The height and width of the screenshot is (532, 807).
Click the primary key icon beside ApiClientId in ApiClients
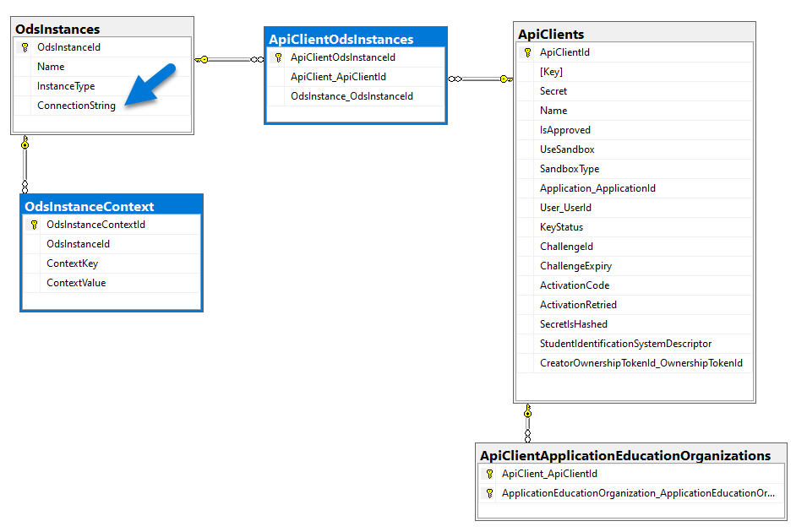[x=527, y=52]
